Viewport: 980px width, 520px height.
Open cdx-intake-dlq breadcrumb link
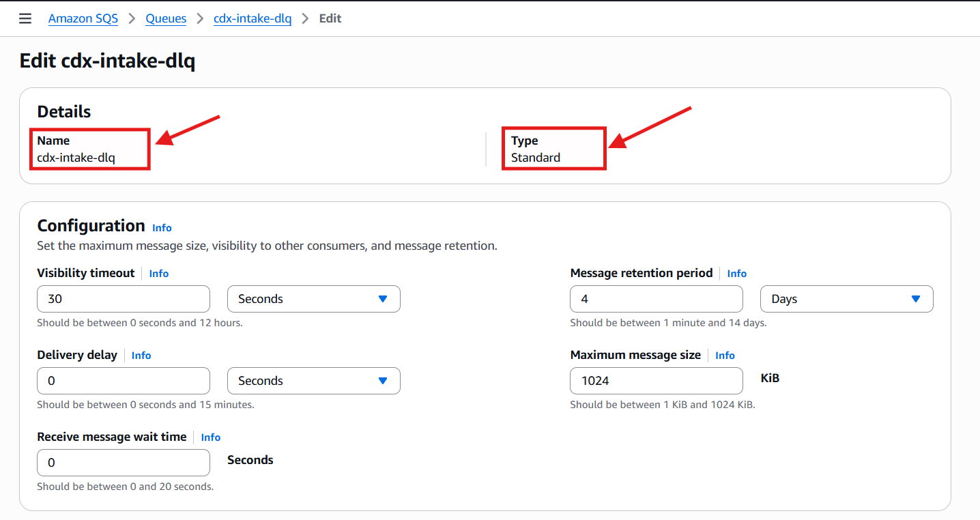tap(253, 18)
